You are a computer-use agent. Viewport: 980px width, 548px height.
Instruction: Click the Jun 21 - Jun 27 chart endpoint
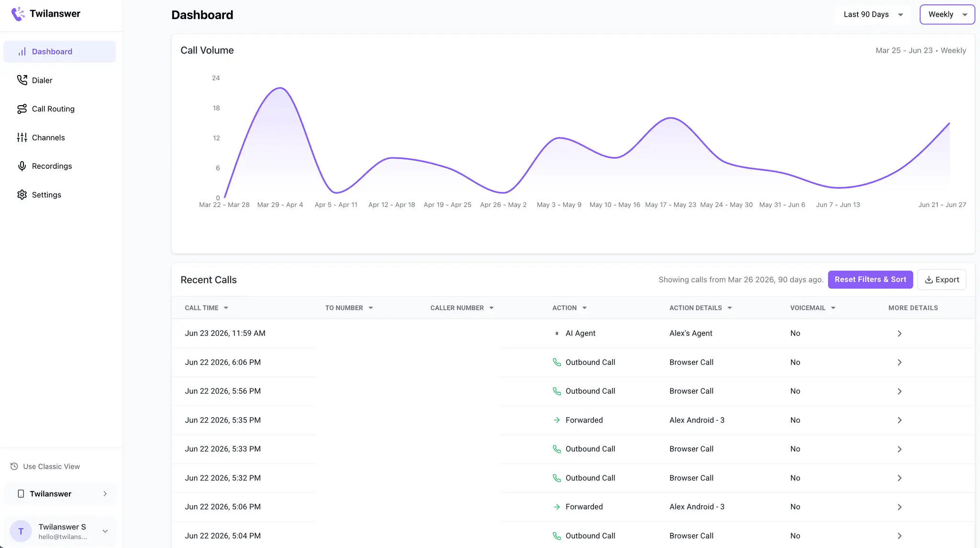(949, 123)
